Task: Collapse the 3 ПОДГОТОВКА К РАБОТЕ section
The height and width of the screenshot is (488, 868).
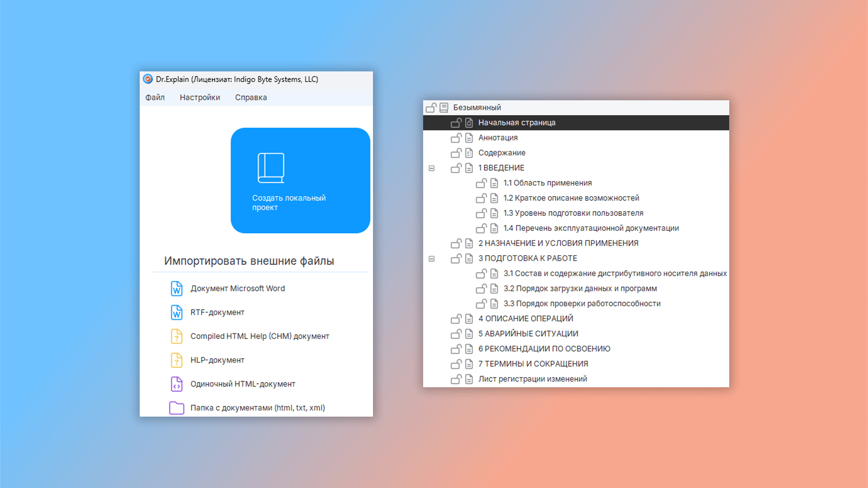Action: click(x=432, y=258)
